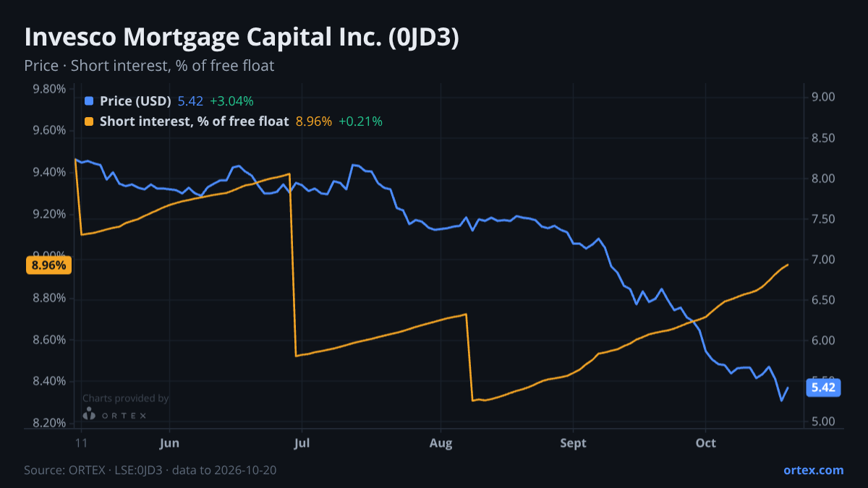Click the blue 5.42 axis marker badge
Screen dimensions: 868x488
823,388
